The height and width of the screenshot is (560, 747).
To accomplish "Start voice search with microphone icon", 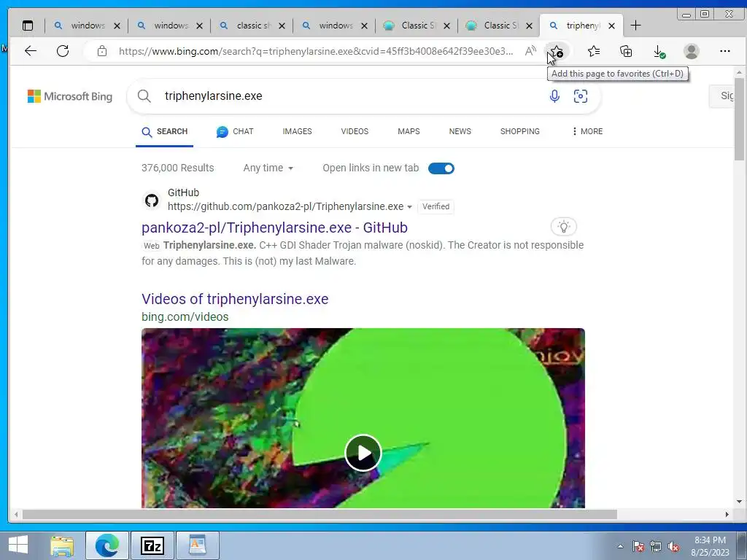I will [x=554, y=96].
